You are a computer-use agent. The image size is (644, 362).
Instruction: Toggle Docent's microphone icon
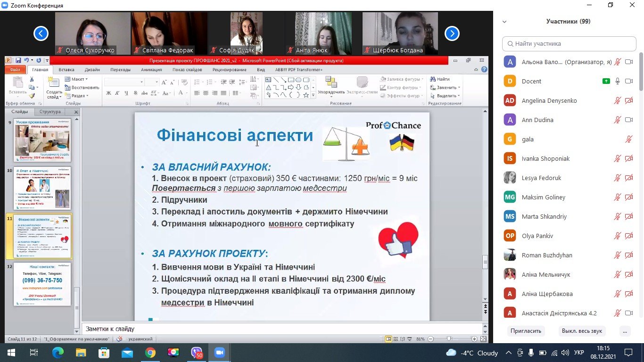pyautogui.click(x=618, y=81)
